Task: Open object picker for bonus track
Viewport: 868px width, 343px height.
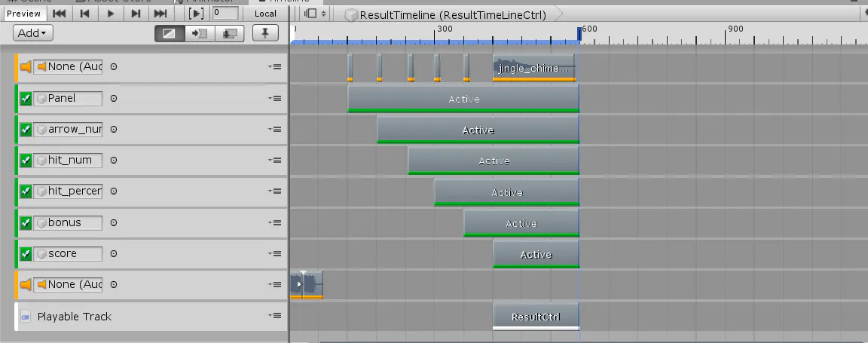Action: (x=114, y=222)
